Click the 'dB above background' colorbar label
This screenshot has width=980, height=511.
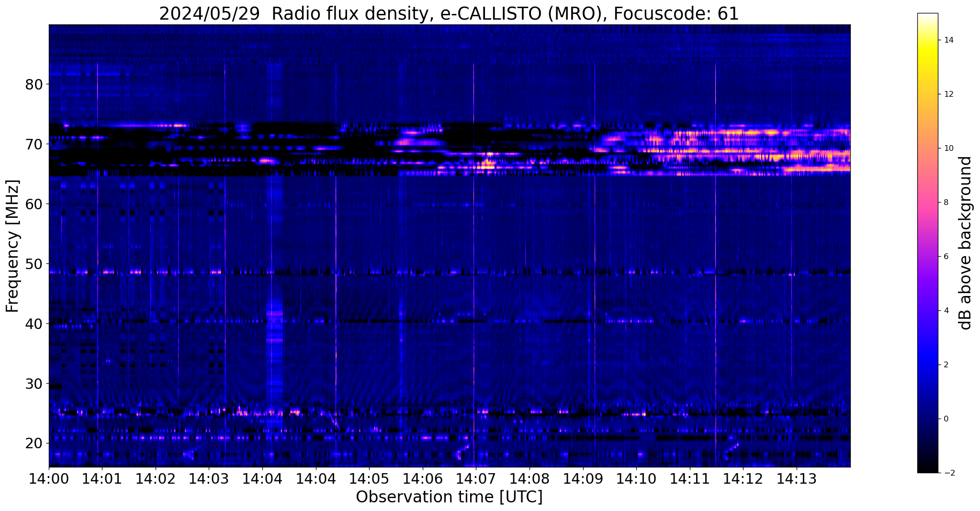966,243
